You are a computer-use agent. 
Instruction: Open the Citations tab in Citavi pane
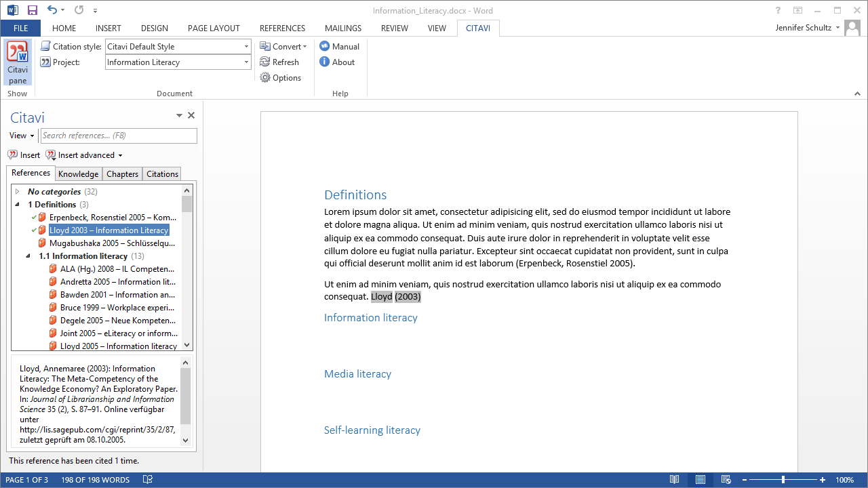[x=162, y=174]
